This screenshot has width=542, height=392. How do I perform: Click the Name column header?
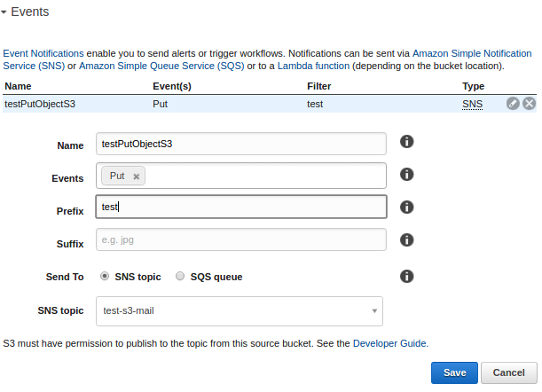[18, 86]
